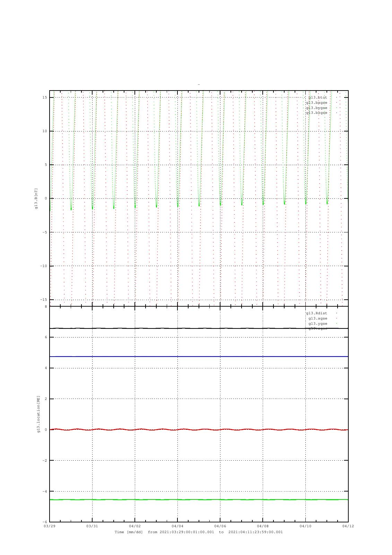392x555 pixels.
Task: Click the g13.zgse legend label
Action: (318, 328)
